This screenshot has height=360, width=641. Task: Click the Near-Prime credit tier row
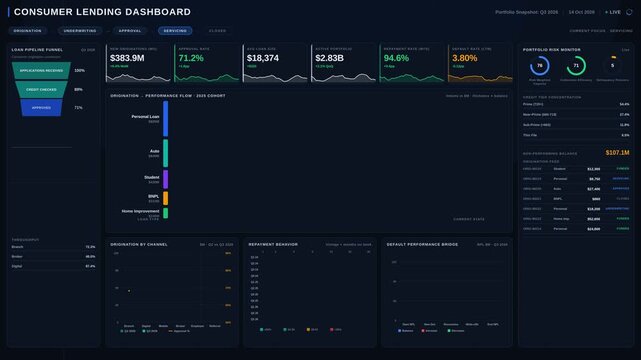click(576, 114)
